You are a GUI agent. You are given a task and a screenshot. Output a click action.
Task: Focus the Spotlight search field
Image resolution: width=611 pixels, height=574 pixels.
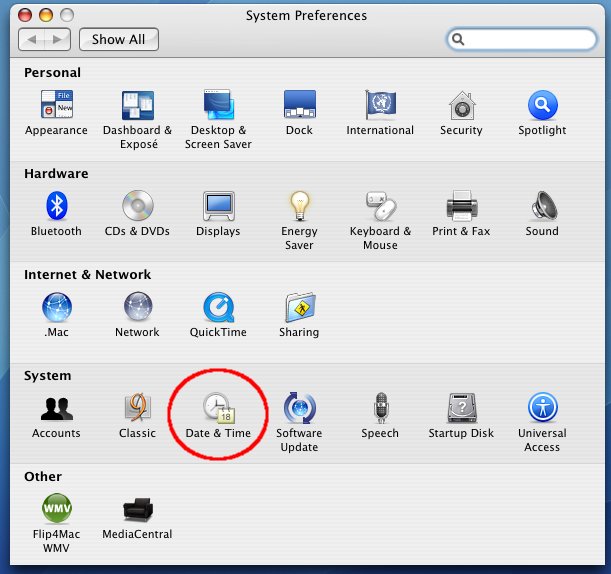coord(521,39)
